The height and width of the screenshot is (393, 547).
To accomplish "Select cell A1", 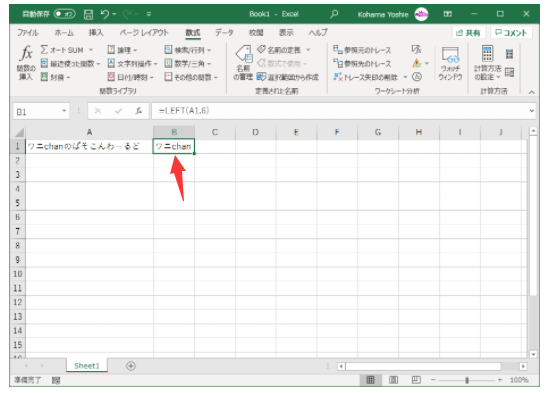I will [89, 146].
